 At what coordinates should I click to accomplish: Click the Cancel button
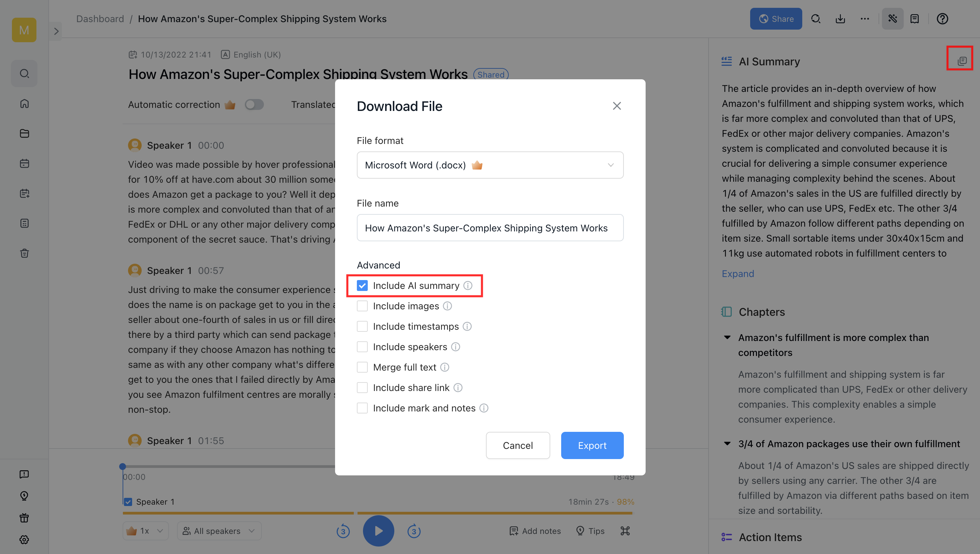click(x=518, y=445)
